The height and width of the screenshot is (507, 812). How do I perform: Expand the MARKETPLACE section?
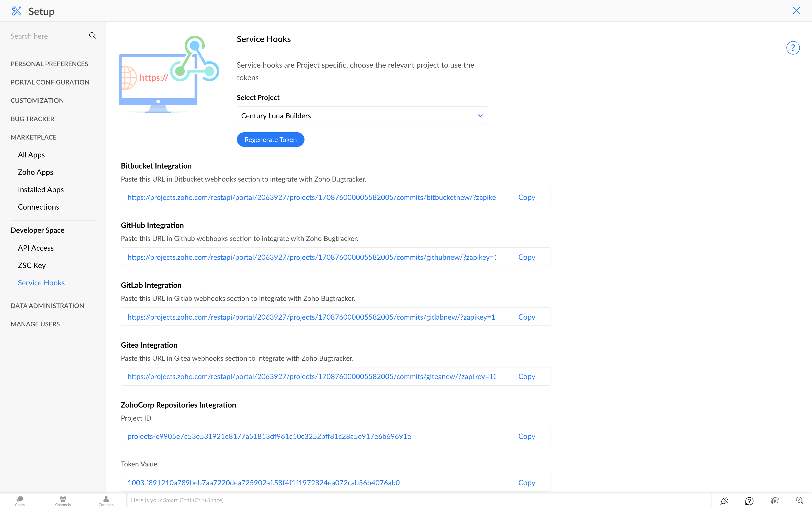(33, 137)
